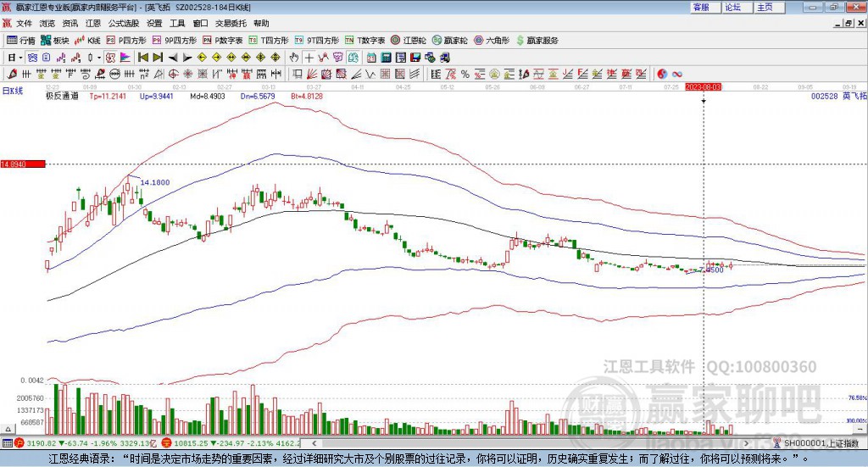Image resolution: width=868 pixels, height=467 pixels.
Task: Click the 论坛 forum button
Action: tap(733, 7)
